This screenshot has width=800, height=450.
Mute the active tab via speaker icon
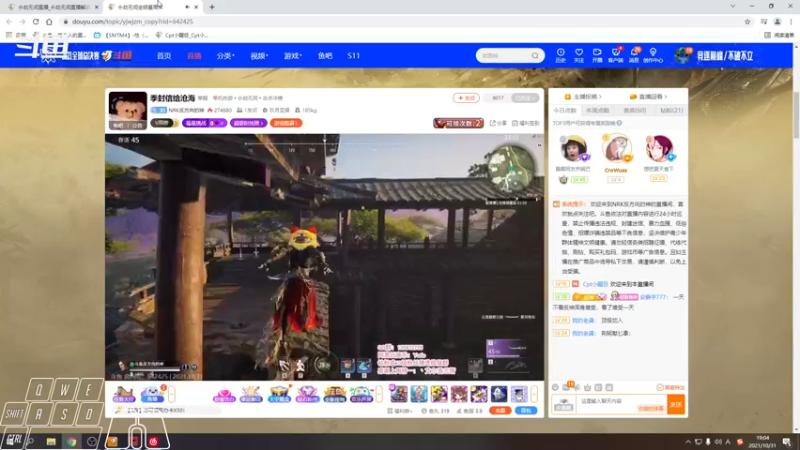(x=187, y=7)
